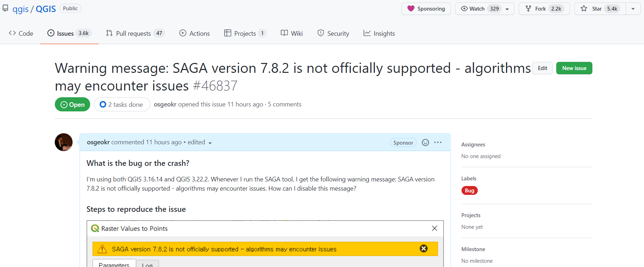Click the Fork count 2.2k

click(556, 9)
